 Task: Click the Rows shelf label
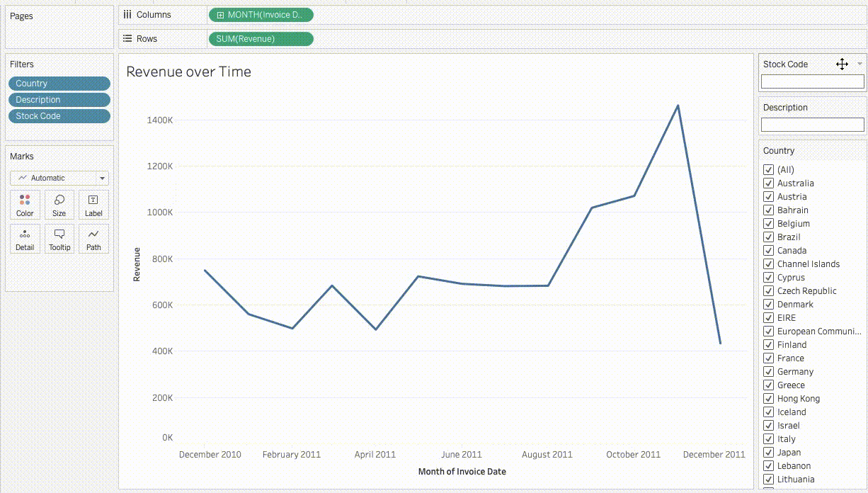147,38
